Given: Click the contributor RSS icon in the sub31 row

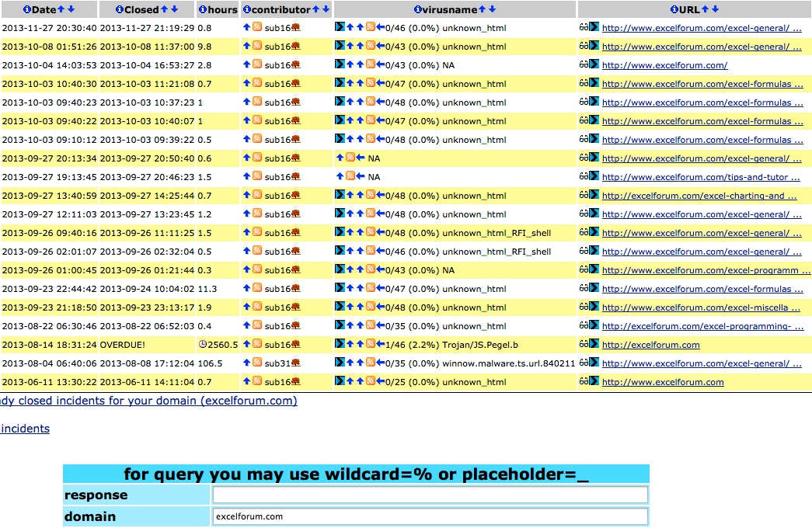Looking at the screenshot, I should click(x=257, y=363).
